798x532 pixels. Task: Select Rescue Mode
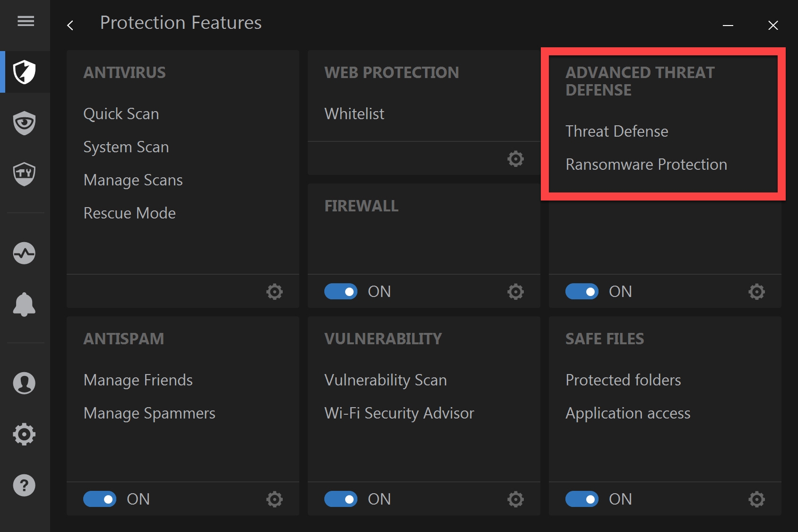(x=130, y=213)
